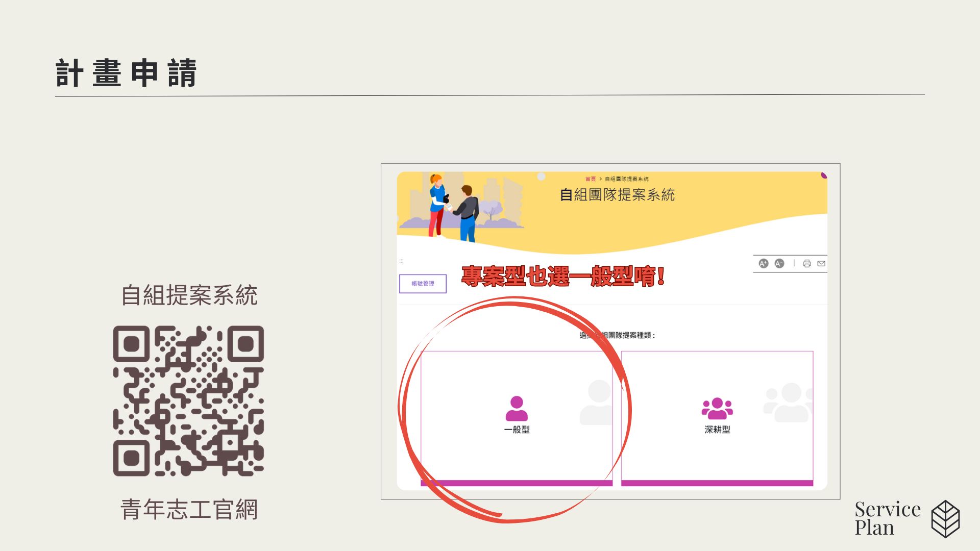
Task: Click the 計畫申請 slide title
Action: tap(126, 73)
